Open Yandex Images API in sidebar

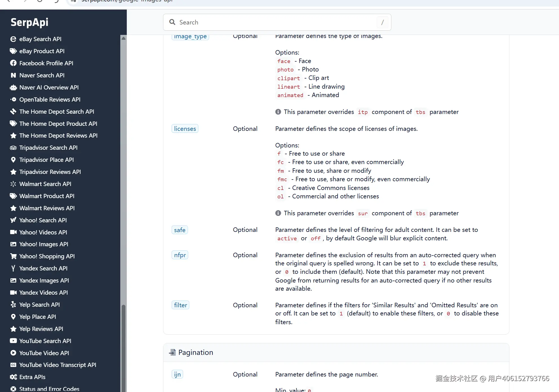(44, 281)
